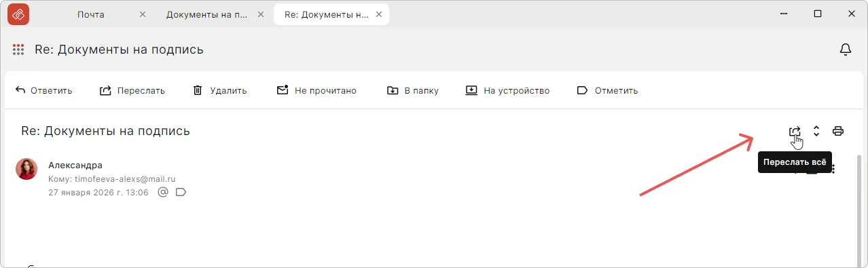
Task: Click the vertical scrollbar of the message
Action: [859, 210]
